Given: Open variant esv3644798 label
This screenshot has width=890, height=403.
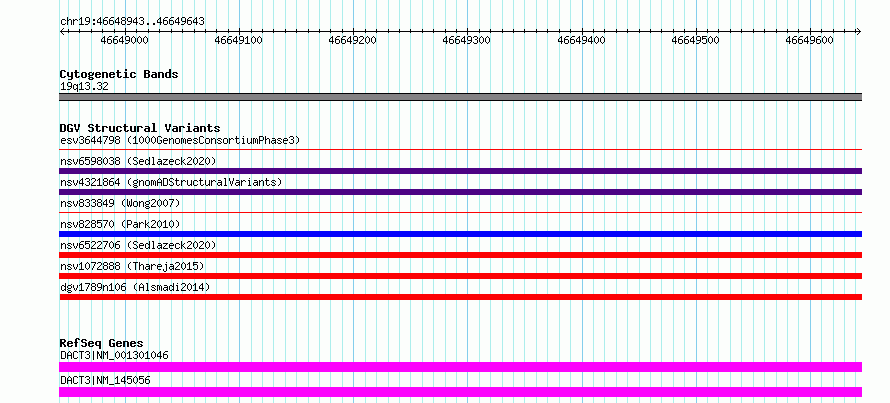Looking at the screenshot, I should (180, 140).
